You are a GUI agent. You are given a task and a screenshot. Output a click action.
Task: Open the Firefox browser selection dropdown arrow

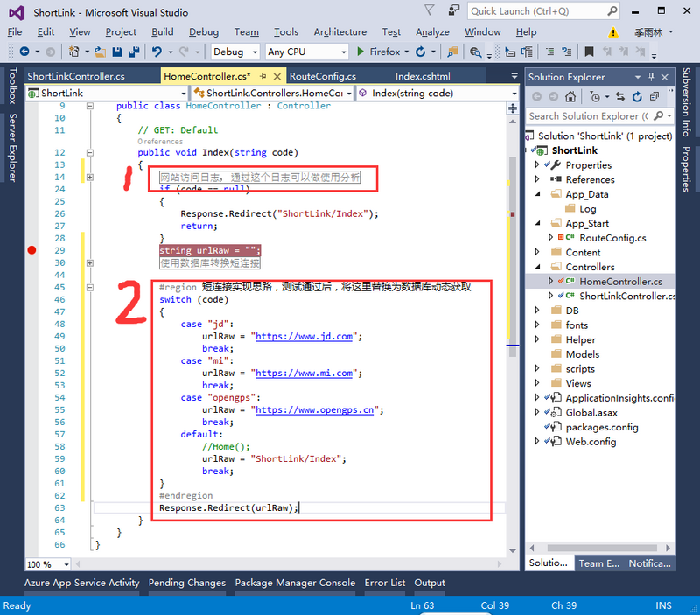pos(407,52)
